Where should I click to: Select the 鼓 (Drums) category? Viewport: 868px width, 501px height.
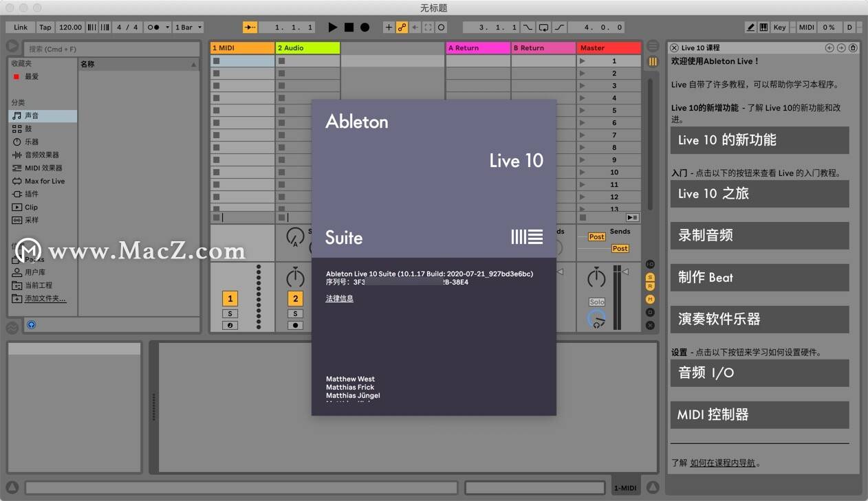(x=43, y=129)
